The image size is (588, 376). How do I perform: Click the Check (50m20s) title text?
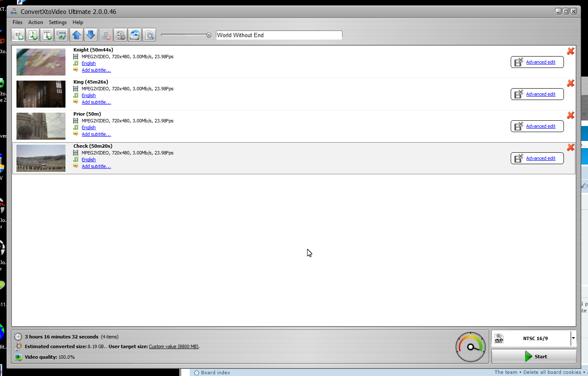pyautogui.click(x=93, y=146)
